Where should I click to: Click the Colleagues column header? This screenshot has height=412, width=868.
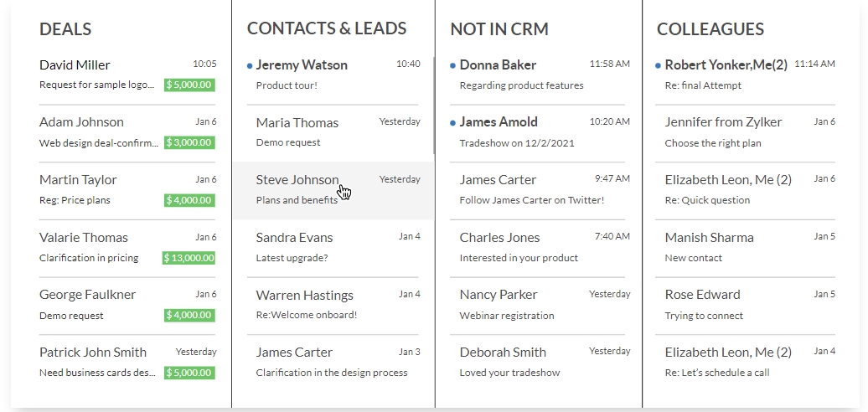click(710, 29)
